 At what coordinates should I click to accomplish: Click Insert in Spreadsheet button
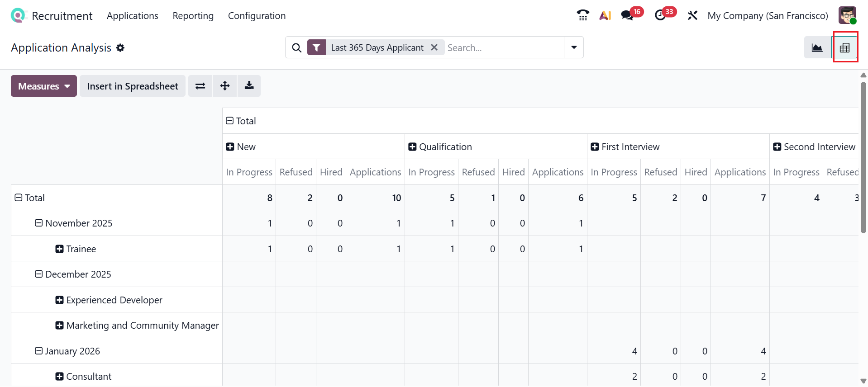pos(133,86)
